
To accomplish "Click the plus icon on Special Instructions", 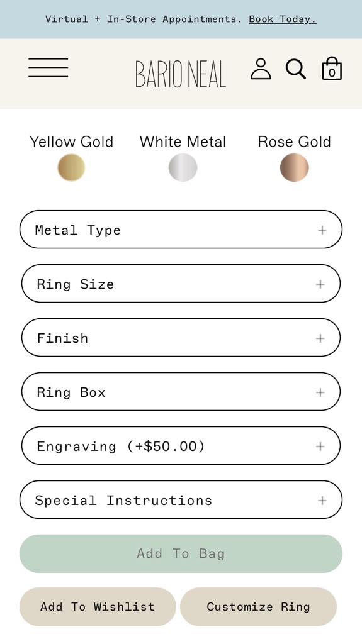I will coord(322,500).
